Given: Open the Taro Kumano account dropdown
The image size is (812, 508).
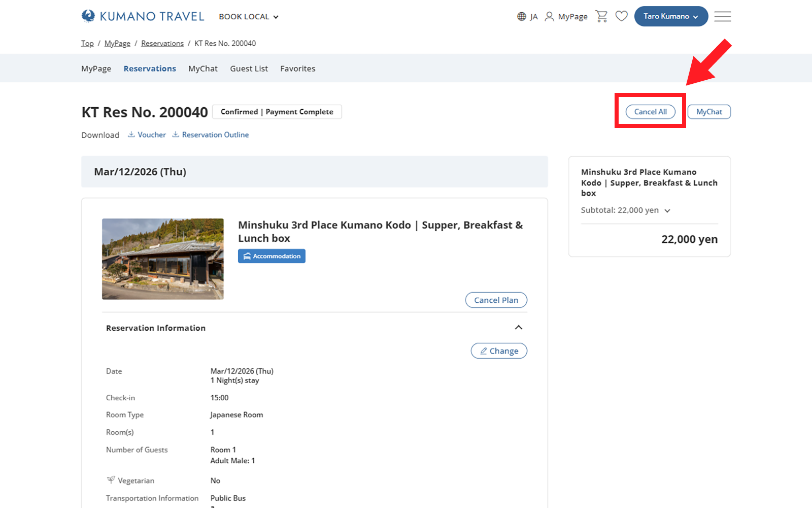Looking at the screenshot, I should point(670,16).
